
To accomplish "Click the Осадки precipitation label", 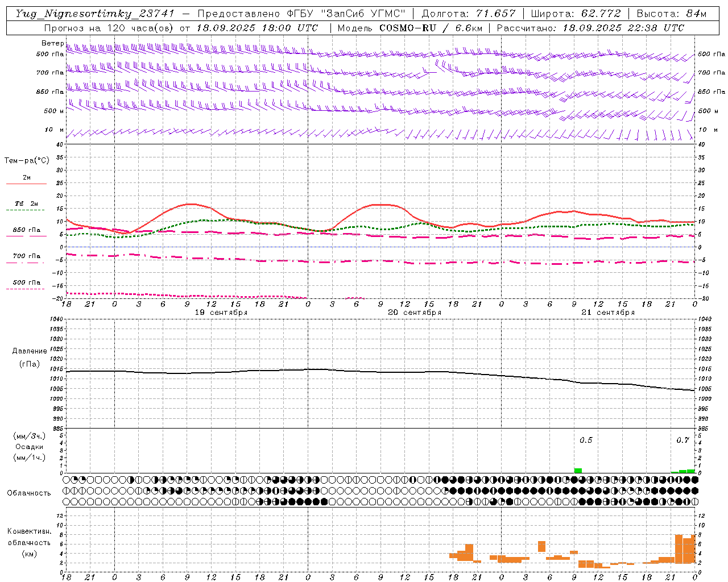I will click(x=29, y=447).
